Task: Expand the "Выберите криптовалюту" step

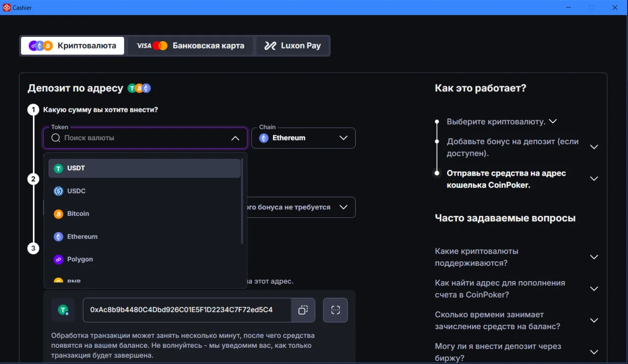Action: pyautogui.click(x=553, y=121)
